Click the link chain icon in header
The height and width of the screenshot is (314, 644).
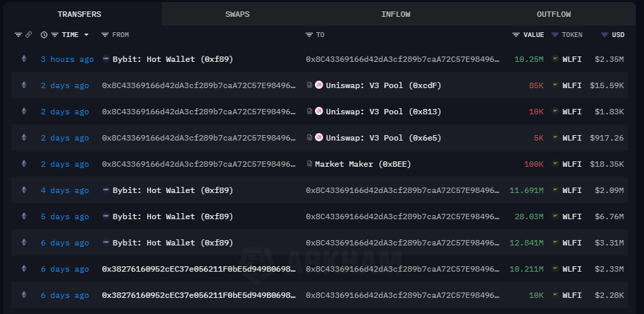point(28,35)
